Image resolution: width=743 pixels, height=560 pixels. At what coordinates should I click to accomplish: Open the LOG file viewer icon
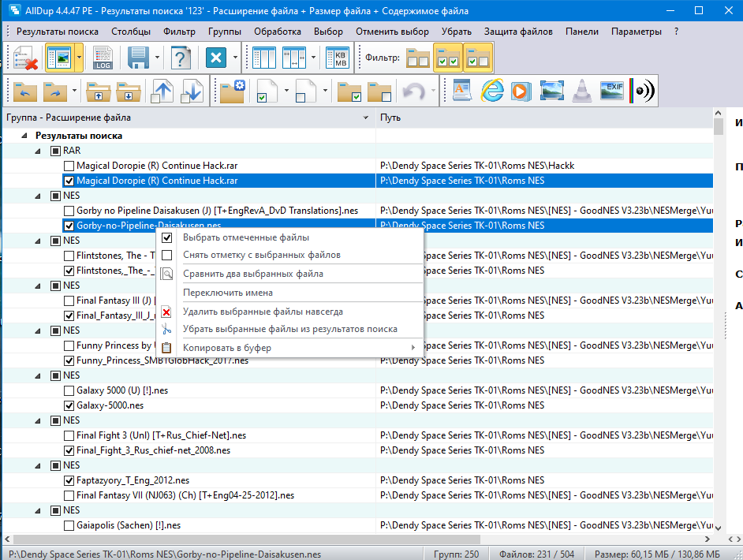[x=103, y=58]
